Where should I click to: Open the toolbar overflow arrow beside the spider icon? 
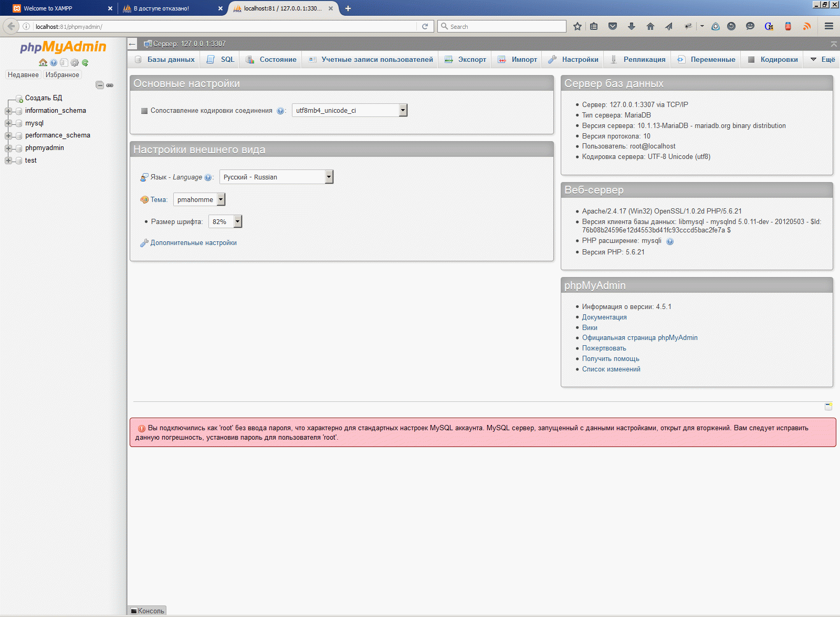coord(702,26)
